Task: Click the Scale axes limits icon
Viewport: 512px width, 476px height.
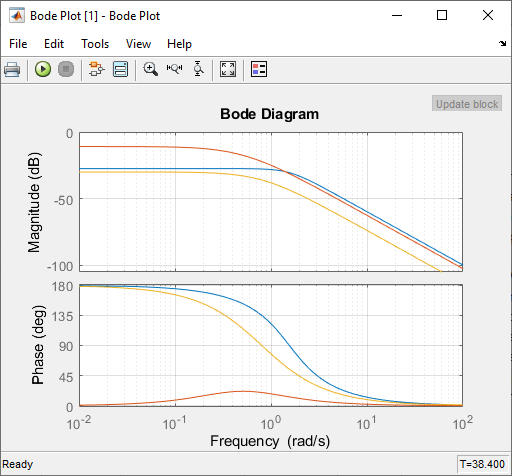Action: click(x=228, y=69)
